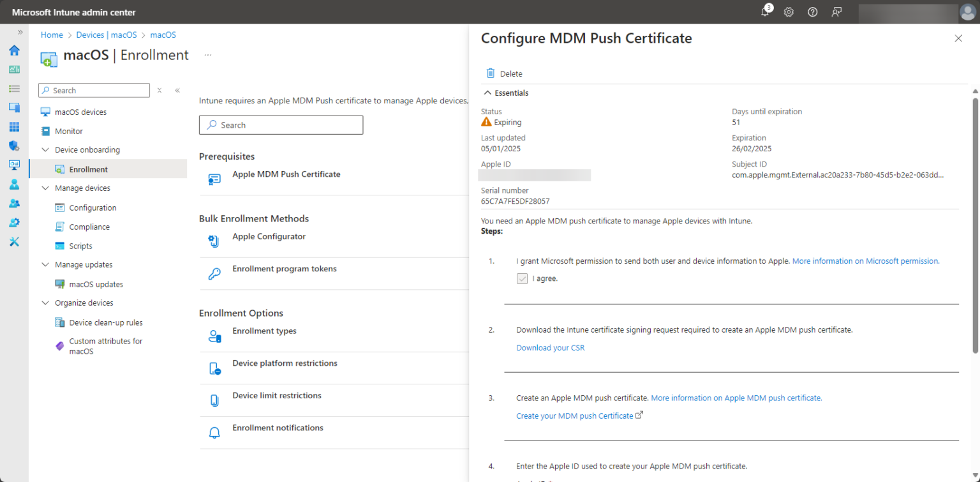The height and width of the screenshot is (482, 980).
Task: Click the 'Expiring' status text
Action: tap(508, 123)
